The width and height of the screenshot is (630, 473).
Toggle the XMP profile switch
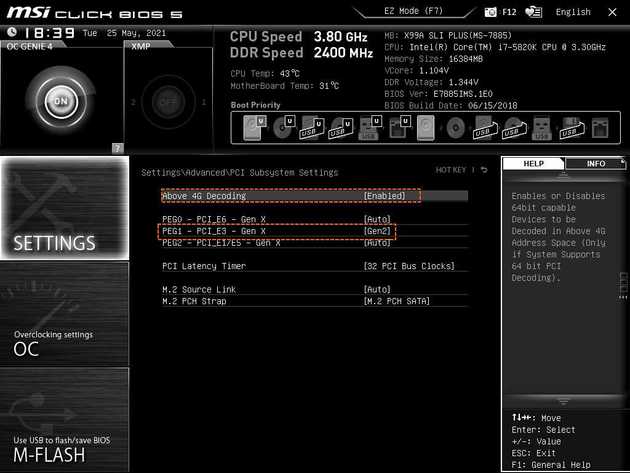tap(168, 102)
